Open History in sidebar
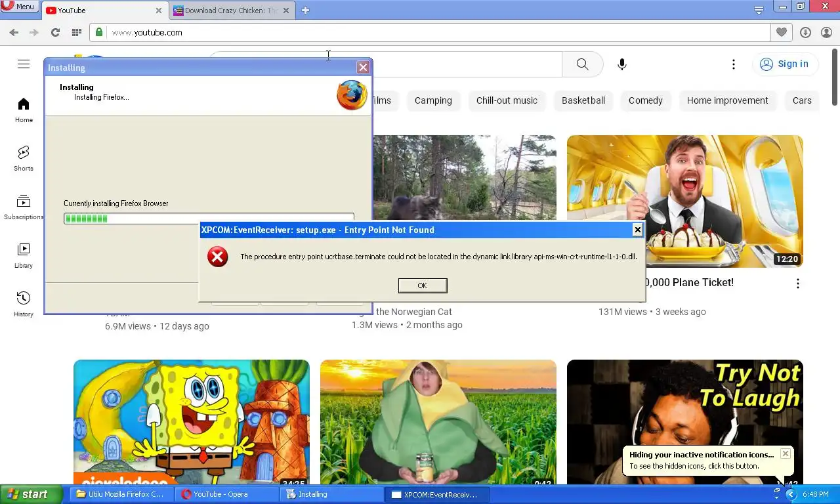Image resolution: width=840 pixels, height=504 pixels. 24,304
